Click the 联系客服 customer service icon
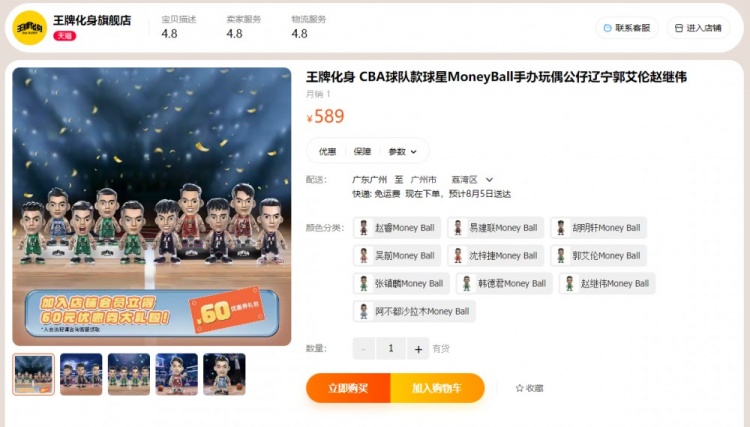The image size is (750, 427). tap(607, 28)
